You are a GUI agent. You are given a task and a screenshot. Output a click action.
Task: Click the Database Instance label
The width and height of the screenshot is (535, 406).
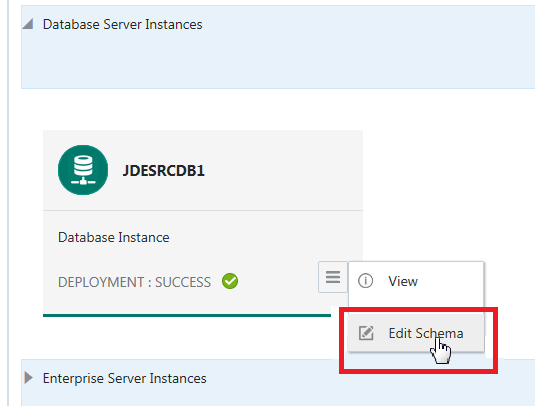coord(114,237)
